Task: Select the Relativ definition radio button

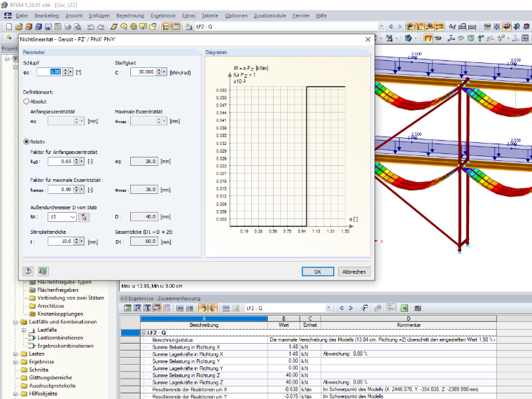Action: (x=26, y=141)
